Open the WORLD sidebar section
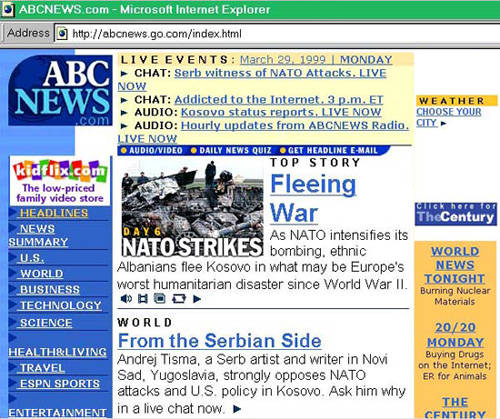500x419 pixels. [42, 274]
